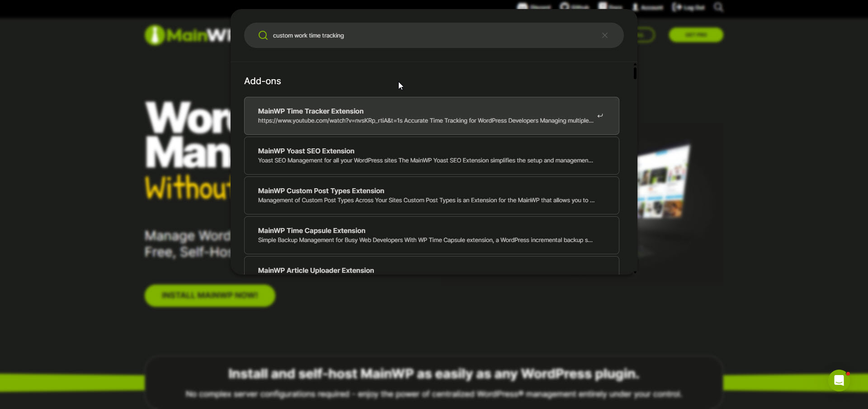The image size is (868, 409).
Task: Click Log Out in top bar
Action: click(689, 7)
